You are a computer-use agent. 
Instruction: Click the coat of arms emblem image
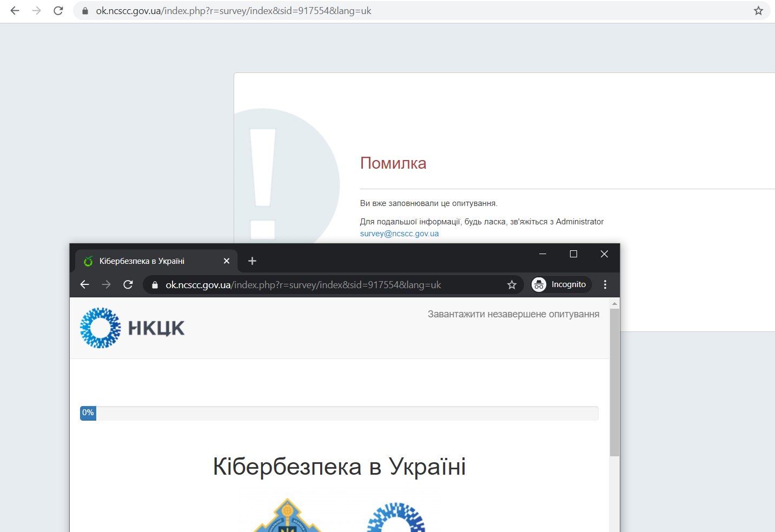pos(287,515)
